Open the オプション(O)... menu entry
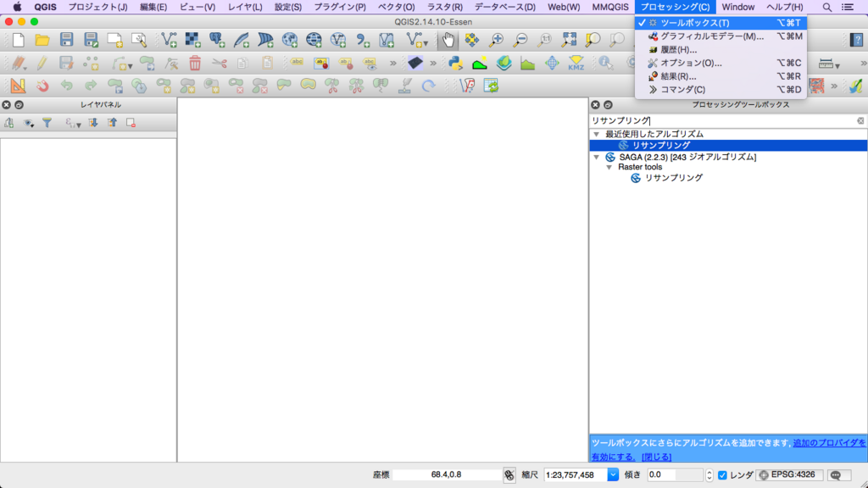 (721, 63)
